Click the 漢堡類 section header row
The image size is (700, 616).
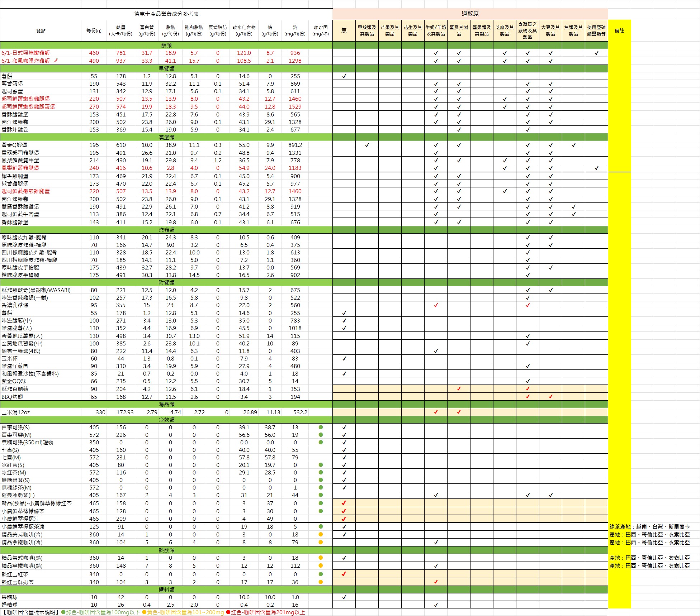[x=166, y=137]
